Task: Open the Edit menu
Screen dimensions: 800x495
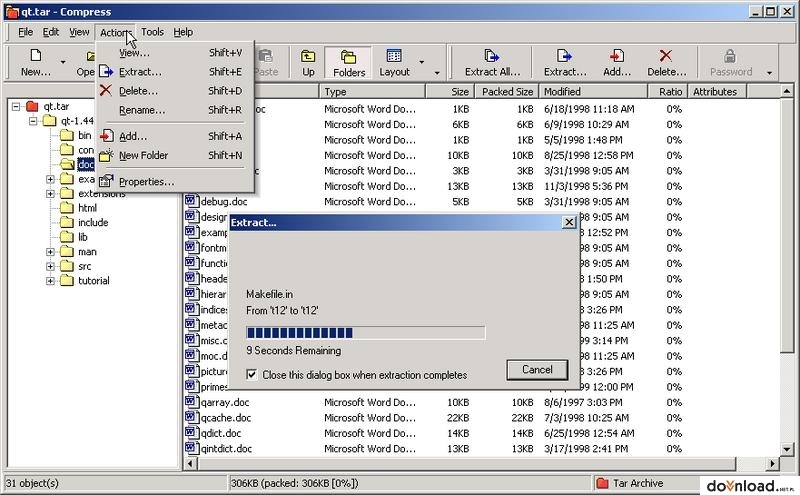Action: pos(51,32)
